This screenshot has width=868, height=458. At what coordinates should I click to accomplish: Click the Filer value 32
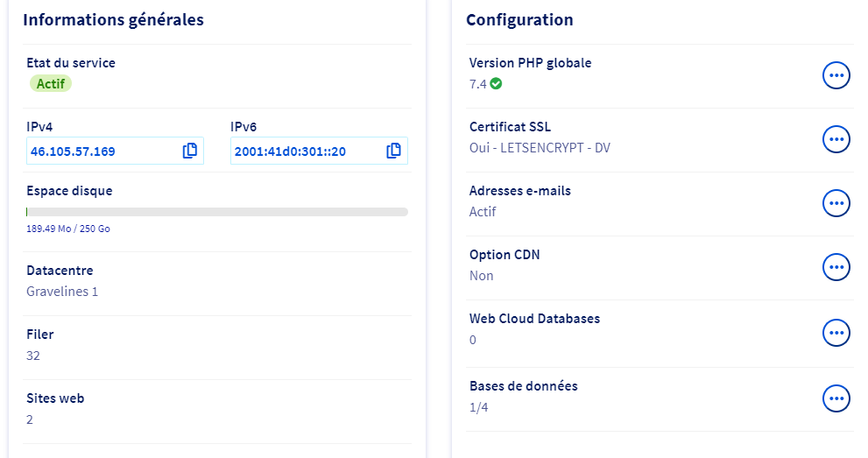[x=33, y=356]
